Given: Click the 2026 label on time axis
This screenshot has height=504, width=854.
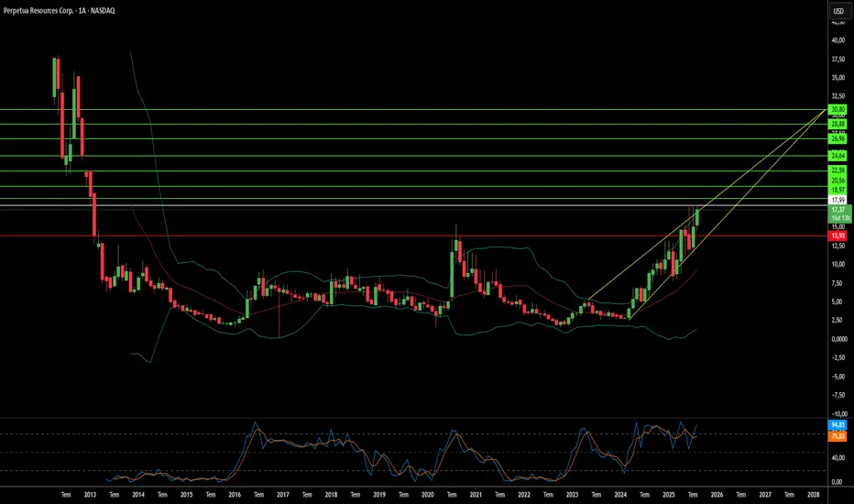Looking at the screenshot, I should (717, 494).
